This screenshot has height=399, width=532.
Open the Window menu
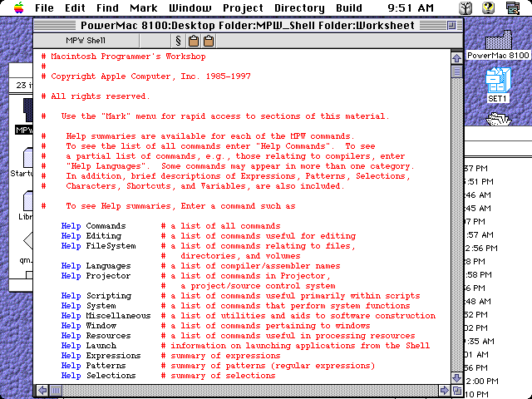(x=190, y=7)
